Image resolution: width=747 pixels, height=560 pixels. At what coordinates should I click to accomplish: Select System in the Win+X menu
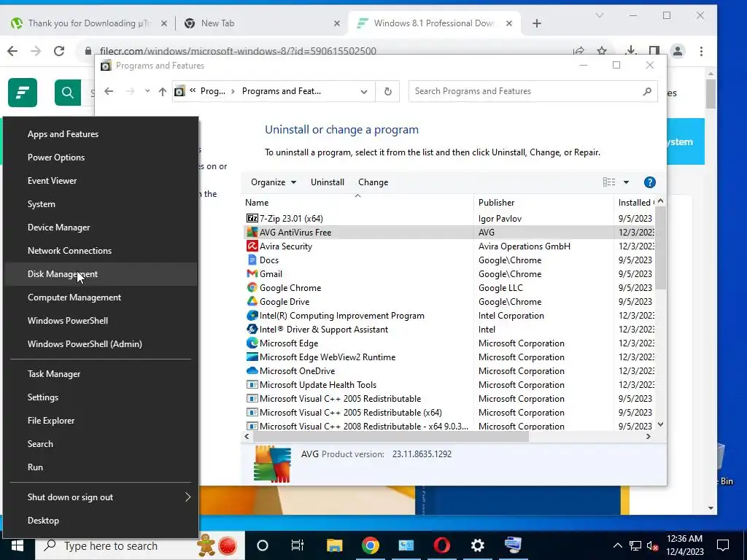(x=101, y=204)
